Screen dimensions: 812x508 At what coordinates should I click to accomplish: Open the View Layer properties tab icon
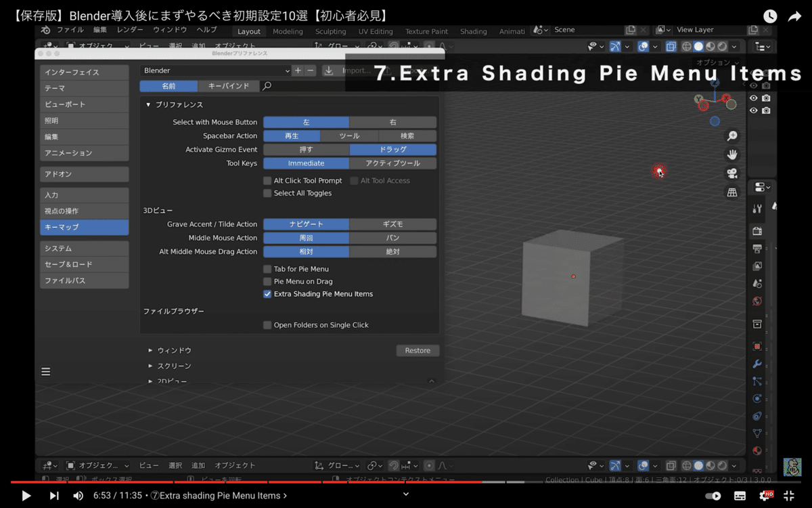(757, 266)
